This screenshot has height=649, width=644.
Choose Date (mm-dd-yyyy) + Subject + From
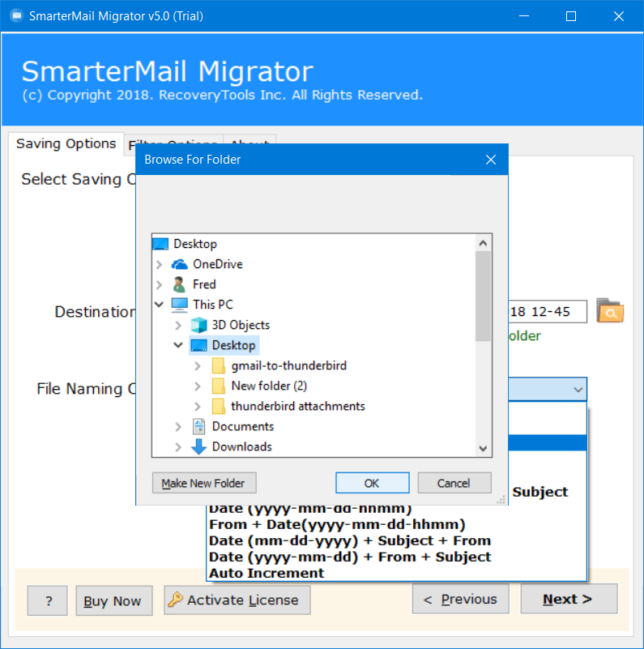click(350, 540)
